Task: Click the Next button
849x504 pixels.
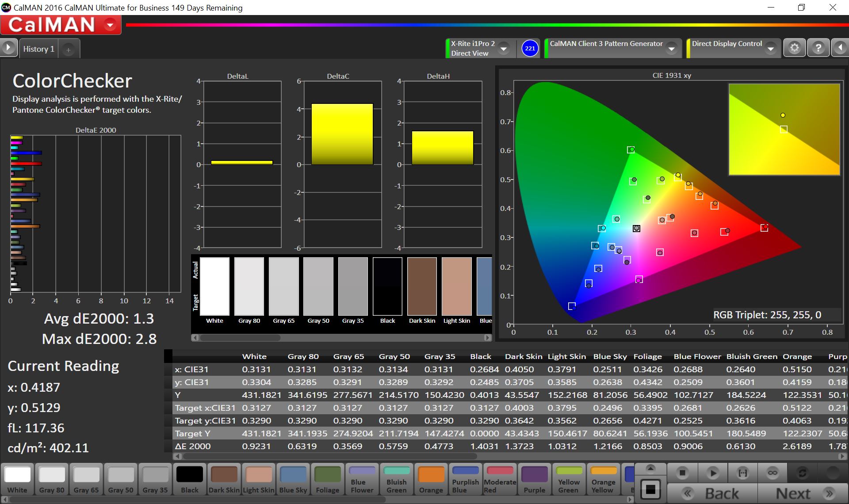Action: click(x=803, y=493)
